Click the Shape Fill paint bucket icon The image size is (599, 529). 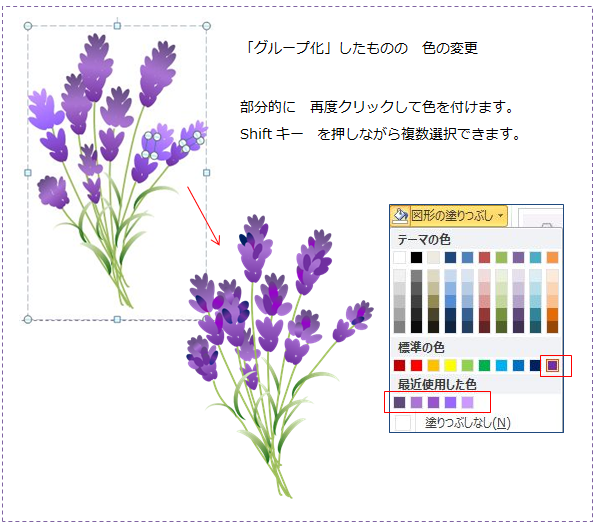[400, 216]
